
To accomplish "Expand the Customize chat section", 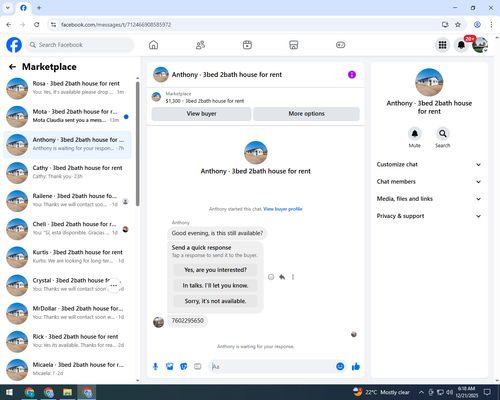I will (429, 164).
